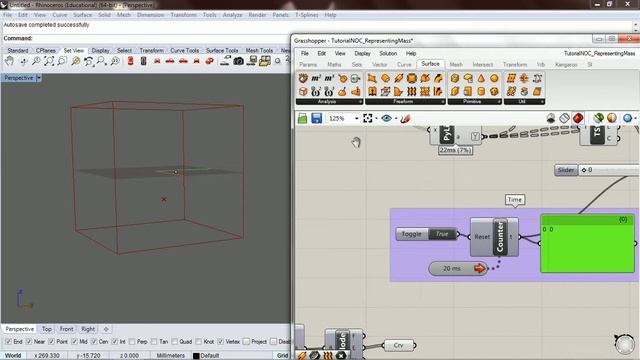Click the Undo View Change icon

click(x=89, y=61)
